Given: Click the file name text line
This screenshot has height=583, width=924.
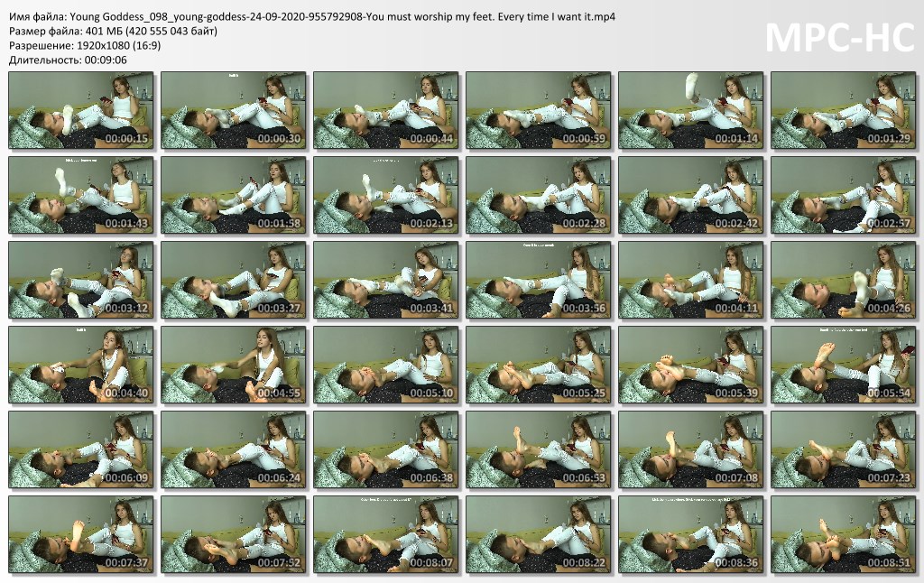Looking at the screenshot, I should pyautogui.click(x=312, y=16).
